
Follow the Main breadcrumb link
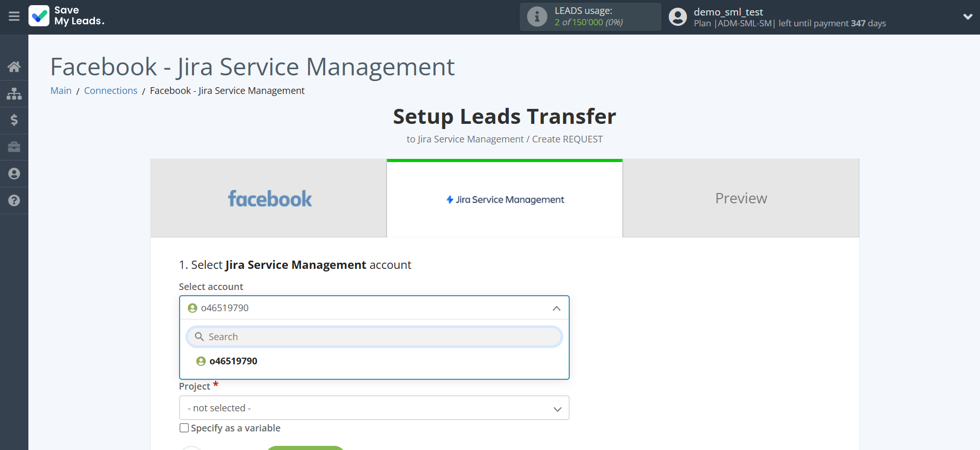(61, 91)
